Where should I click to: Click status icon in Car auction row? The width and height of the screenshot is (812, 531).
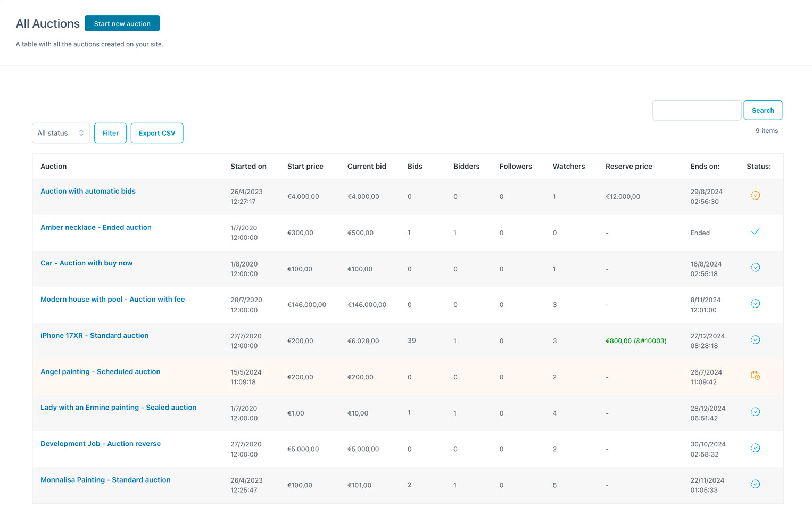coord(755,268)
